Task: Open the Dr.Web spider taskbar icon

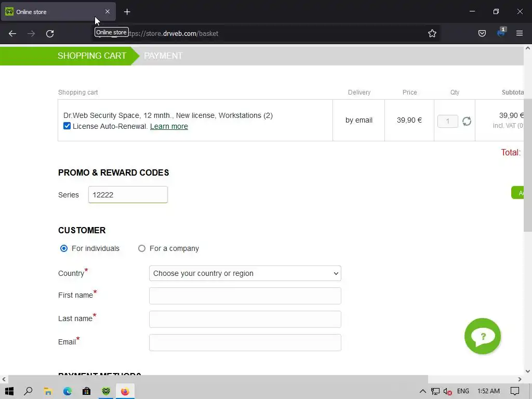Action: pos(106,391)
